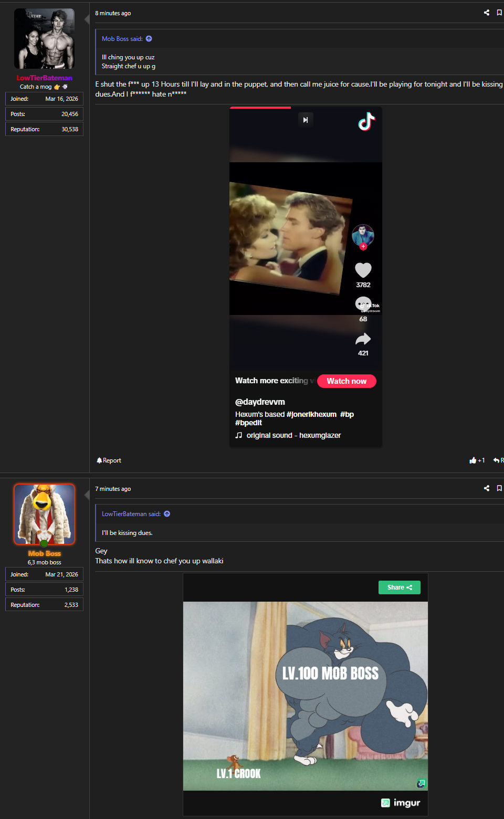Open TikTok comments bubble icon
Viewport: 504px width, 819px height.
point(363,303)
